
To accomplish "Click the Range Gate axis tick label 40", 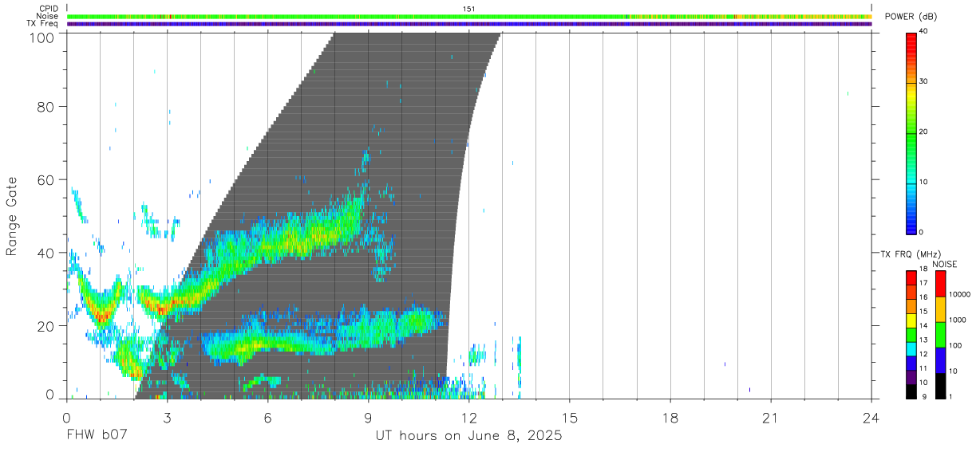I will (x=45, y=253).
